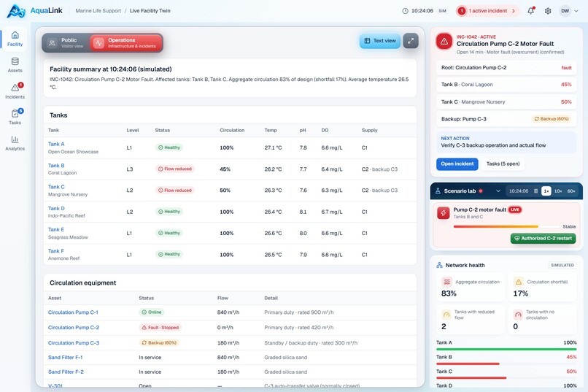Open the Analytics chart icon in sidebar
This screenshot has height=392, width=588.
click(x=15, y=139)
